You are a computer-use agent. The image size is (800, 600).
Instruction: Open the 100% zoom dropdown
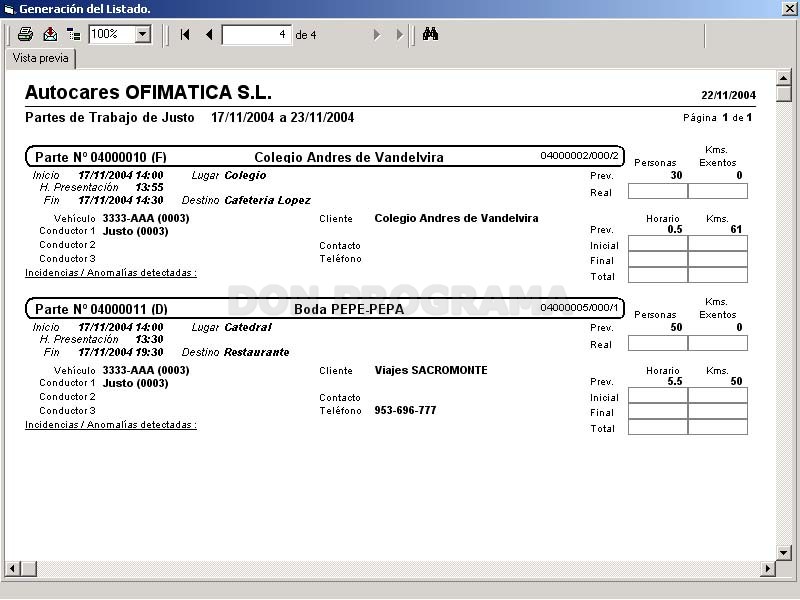[x=143, y=34]
